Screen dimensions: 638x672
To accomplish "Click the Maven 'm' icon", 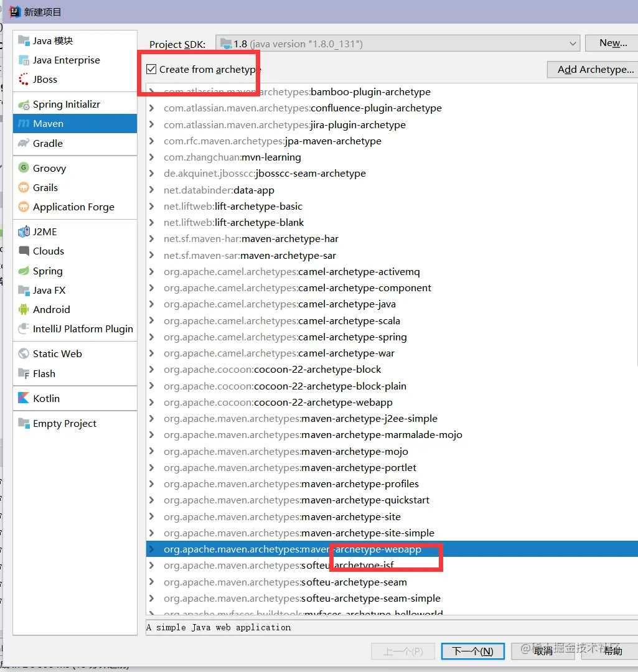I will coord(24,124).
